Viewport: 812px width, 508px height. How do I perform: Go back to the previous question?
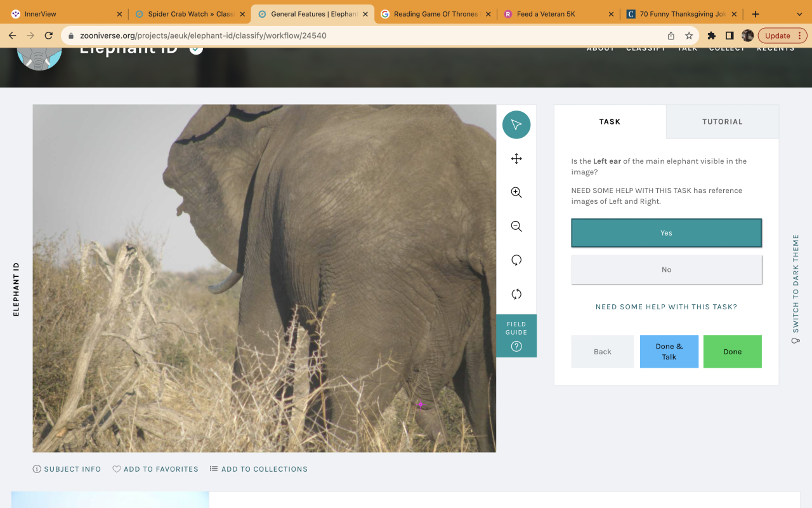point(603,352)
